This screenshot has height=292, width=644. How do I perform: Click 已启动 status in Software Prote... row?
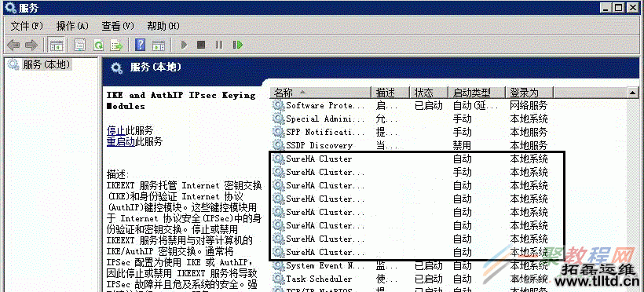tap(428, 105)
